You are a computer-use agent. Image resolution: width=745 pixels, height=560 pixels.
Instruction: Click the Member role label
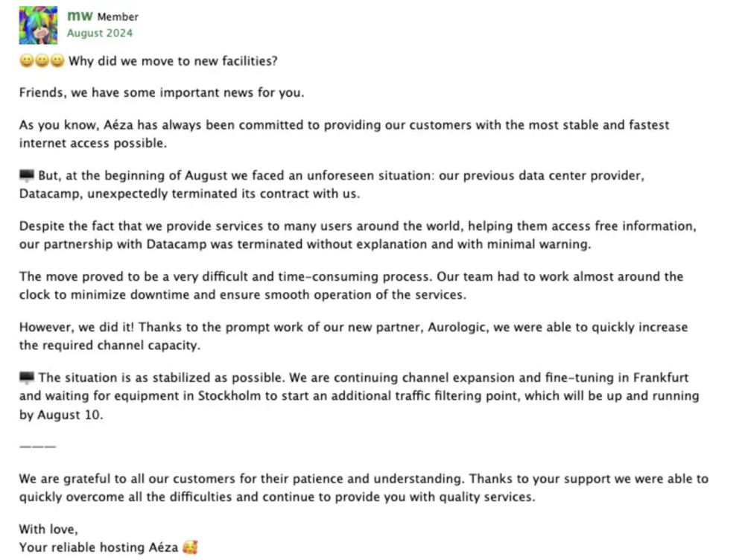click(118, 16)
